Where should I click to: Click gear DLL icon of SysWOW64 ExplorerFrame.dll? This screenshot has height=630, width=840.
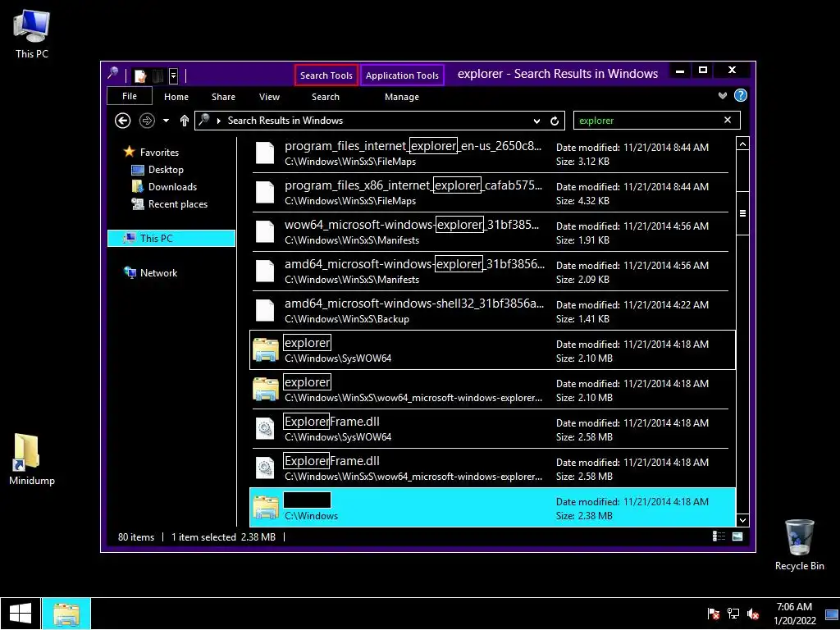(265, 429)
